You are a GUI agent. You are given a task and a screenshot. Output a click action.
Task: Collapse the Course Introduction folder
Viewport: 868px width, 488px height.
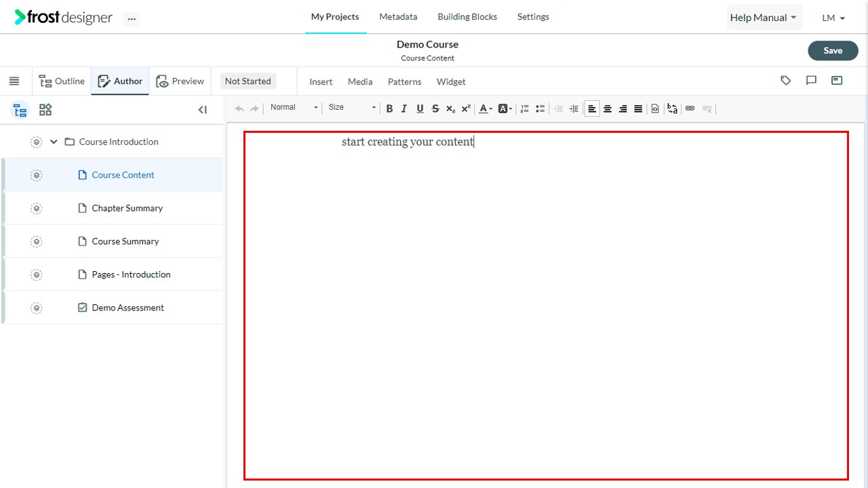[x=54, y=142]
